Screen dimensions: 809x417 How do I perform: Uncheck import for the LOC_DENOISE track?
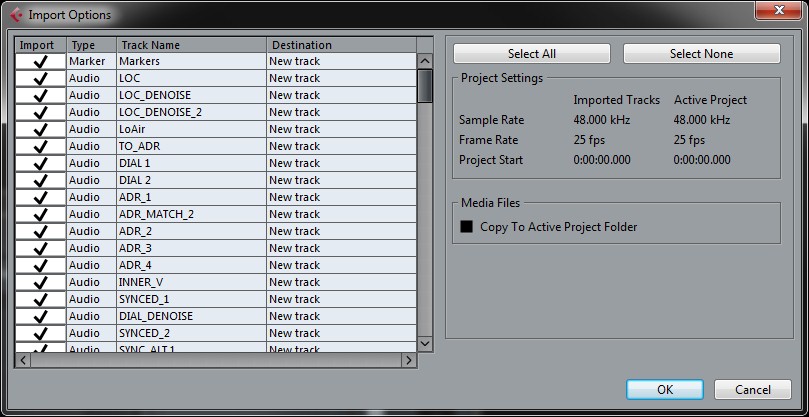point(40,95)
